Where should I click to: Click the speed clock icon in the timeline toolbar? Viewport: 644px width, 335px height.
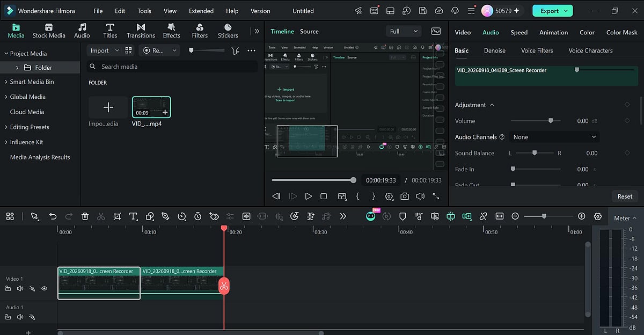click(181, 216)
